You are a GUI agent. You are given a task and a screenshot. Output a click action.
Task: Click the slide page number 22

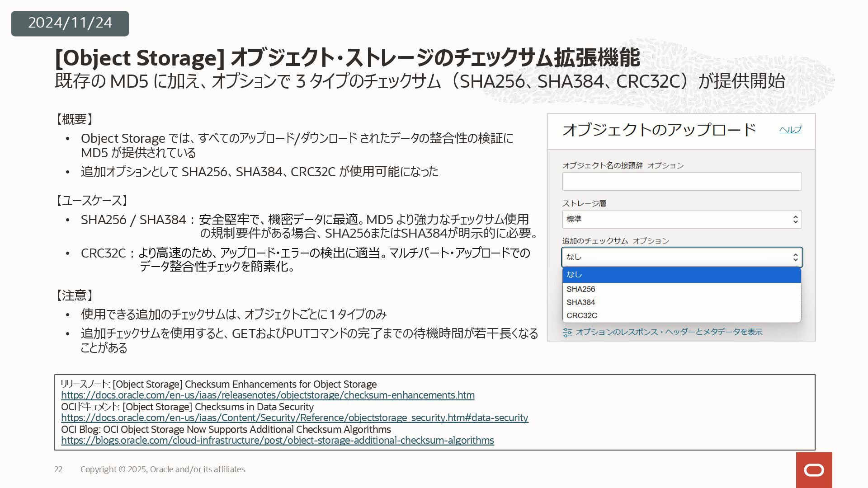tap(58, 469)
